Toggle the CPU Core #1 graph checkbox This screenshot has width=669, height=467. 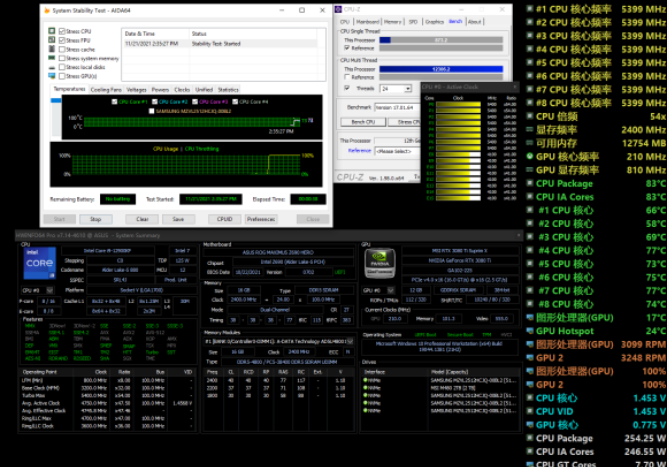(114, 102)
